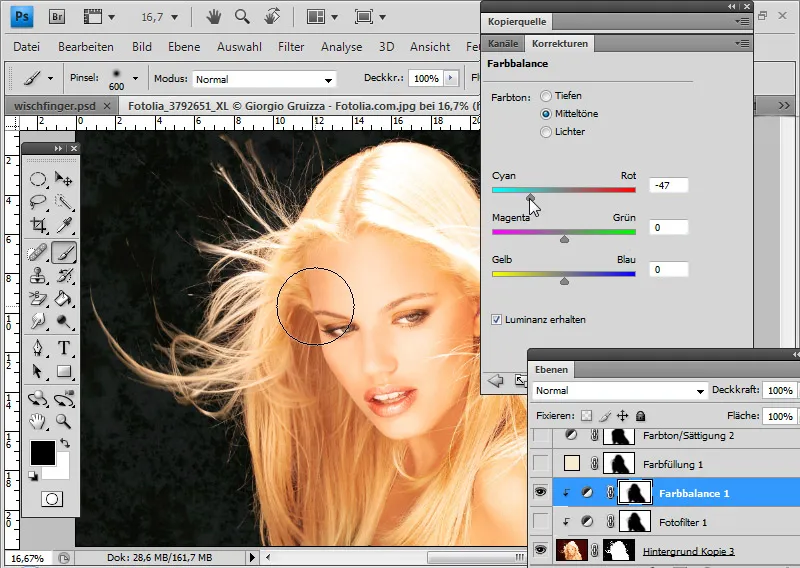This screenshot has height=568, width=800.
Task: Show the Farbton/Sättigung 2 layer
Action: click(x=541, y=436)
